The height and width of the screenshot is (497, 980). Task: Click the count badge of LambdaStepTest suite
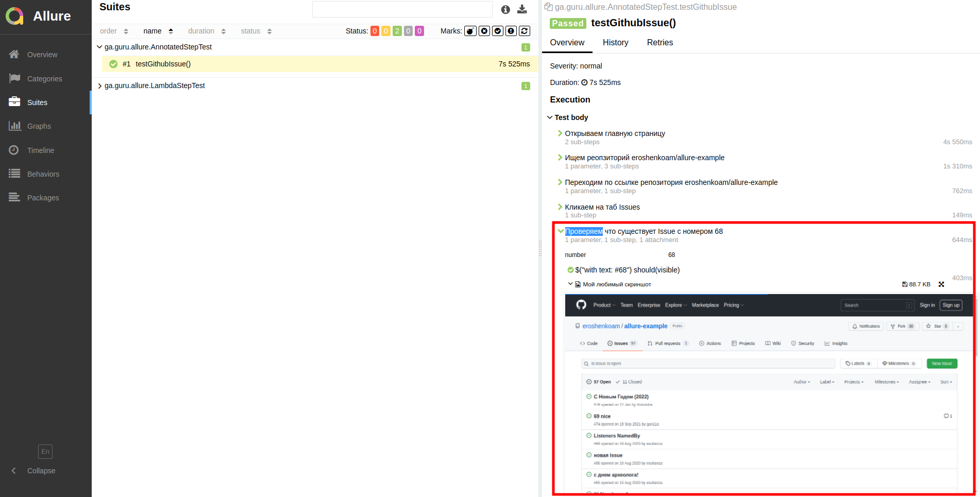pos(526,86)
